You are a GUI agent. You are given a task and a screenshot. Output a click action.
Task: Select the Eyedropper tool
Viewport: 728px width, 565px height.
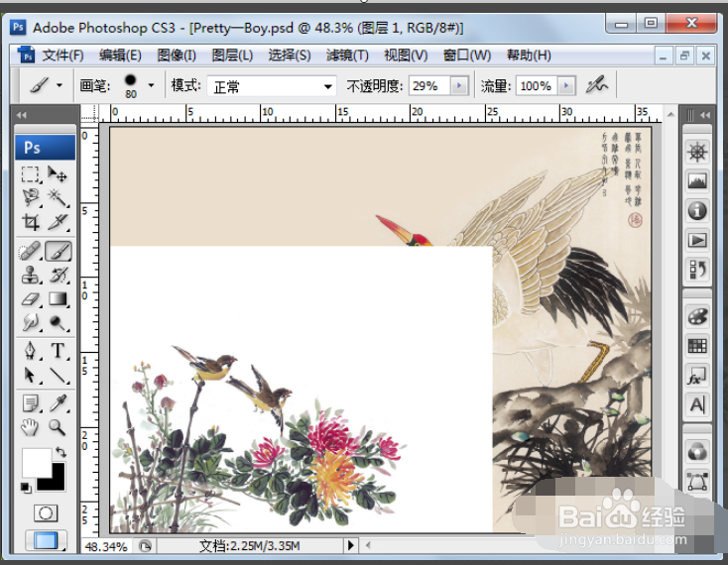pyautogui.click(x=58, y=403)
